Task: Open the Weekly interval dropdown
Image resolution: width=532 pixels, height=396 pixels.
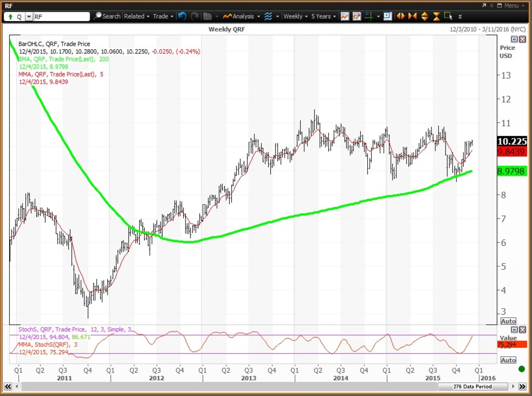Action: tap(296, 16)
